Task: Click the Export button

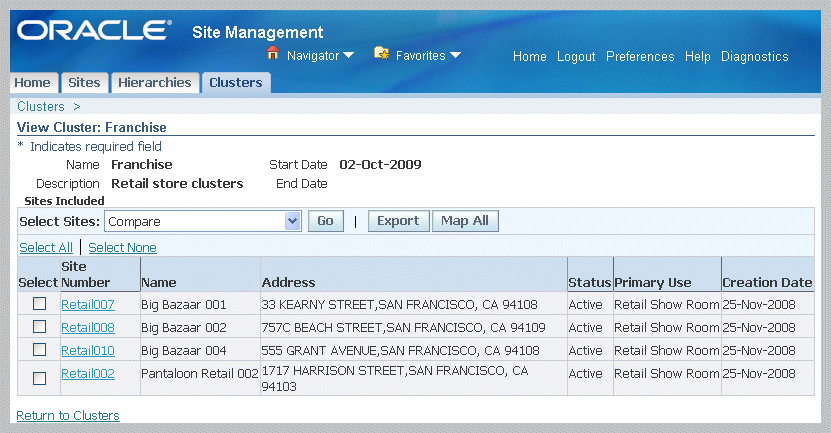Action: point(398,221)
